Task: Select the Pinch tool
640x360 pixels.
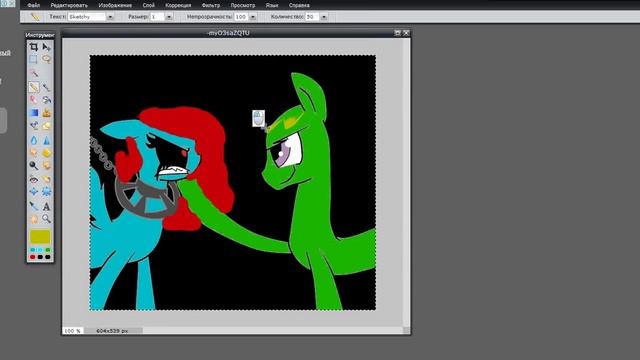Action: (x=47, y=191)
